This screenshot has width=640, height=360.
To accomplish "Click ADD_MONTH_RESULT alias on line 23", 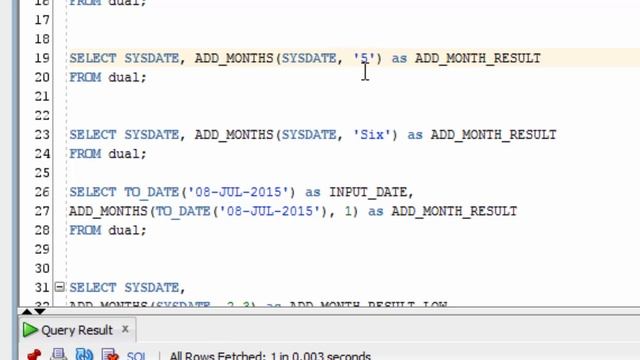I will [x=493, y=135].
